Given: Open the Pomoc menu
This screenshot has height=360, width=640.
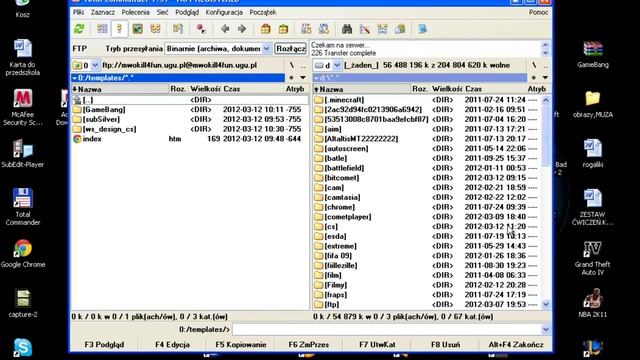Looking at the screenshot, I should pos(538,12).
